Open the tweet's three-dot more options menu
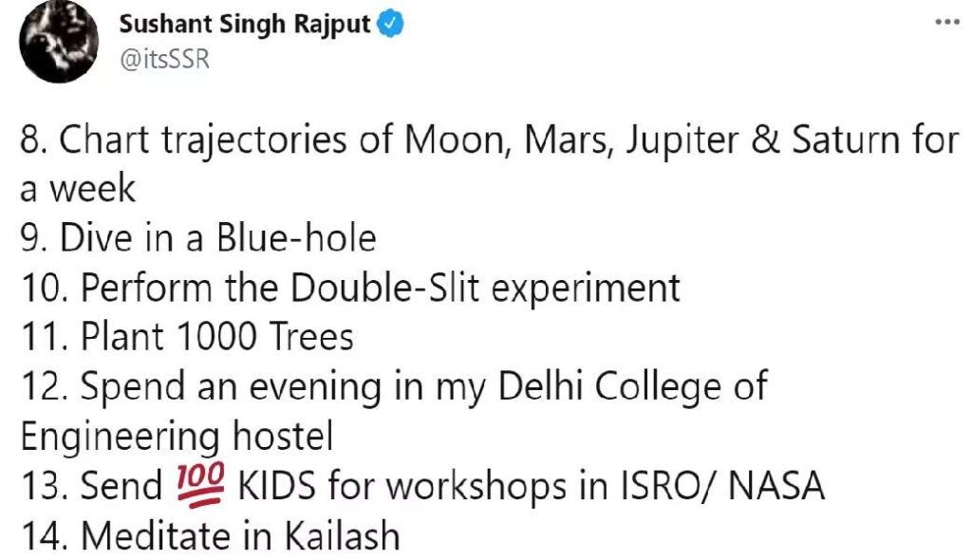972x560 pixels. (946, 22)
